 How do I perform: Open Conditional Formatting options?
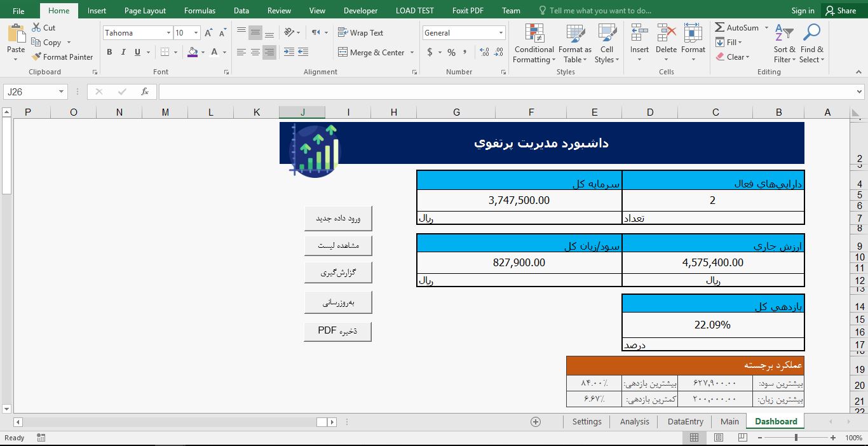(533, 44)
